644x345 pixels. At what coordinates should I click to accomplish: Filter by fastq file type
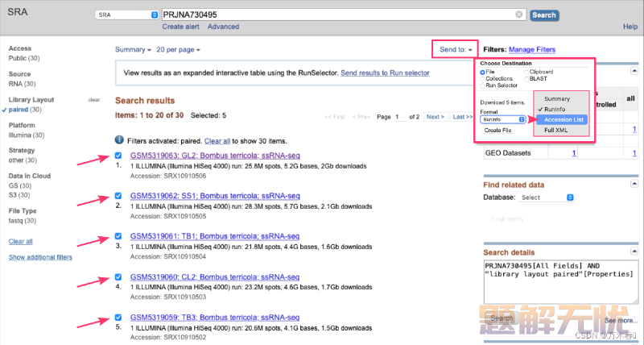coord(14,220)
